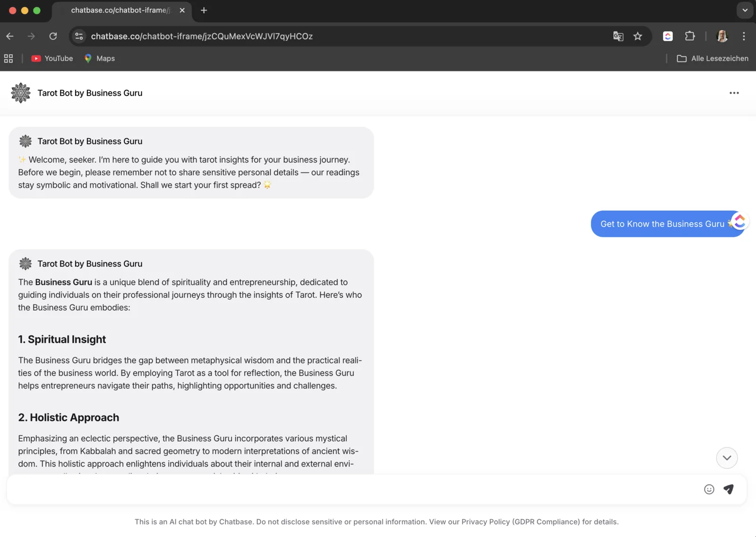Select the chatbase.co chatbot-iframe tab
The width and height of the screenshot is (756, 537).
[120, 10]
